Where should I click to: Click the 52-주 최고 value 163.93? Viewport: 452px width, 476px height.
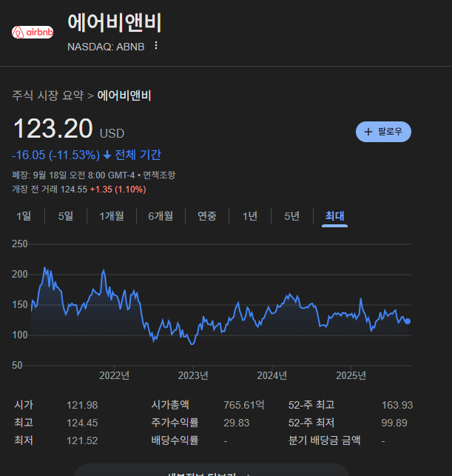pos(397,405)
